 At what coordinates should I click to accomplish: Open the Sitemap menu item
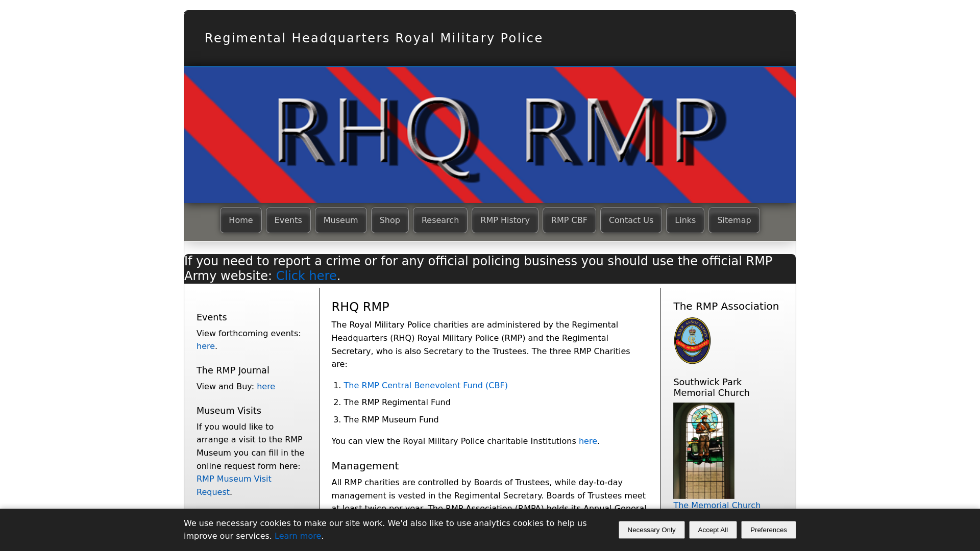coord(734,220)
